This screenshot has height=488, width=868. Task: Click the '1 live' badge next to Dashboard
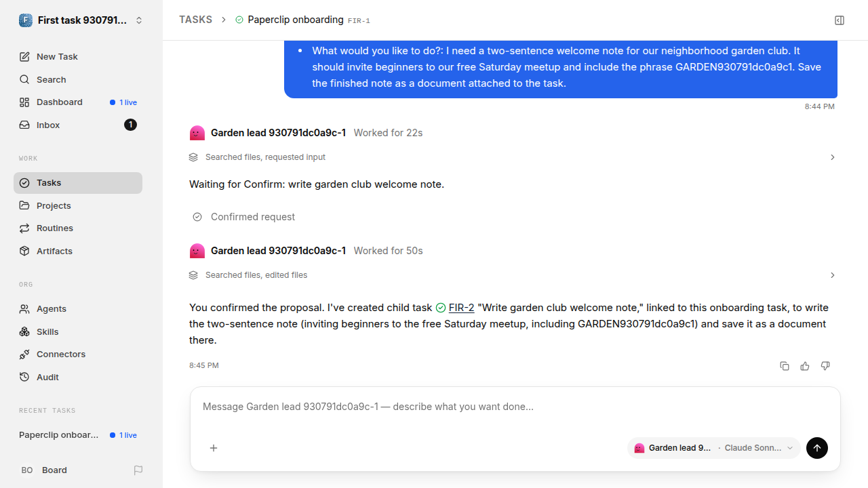pyautogui.click(x=123, y=102)
